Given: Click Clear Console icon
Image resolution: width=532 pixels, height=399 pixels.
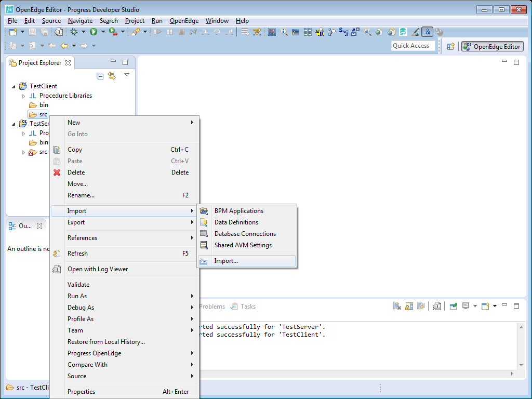Looking at the screenshot, I should coord(397,307).
